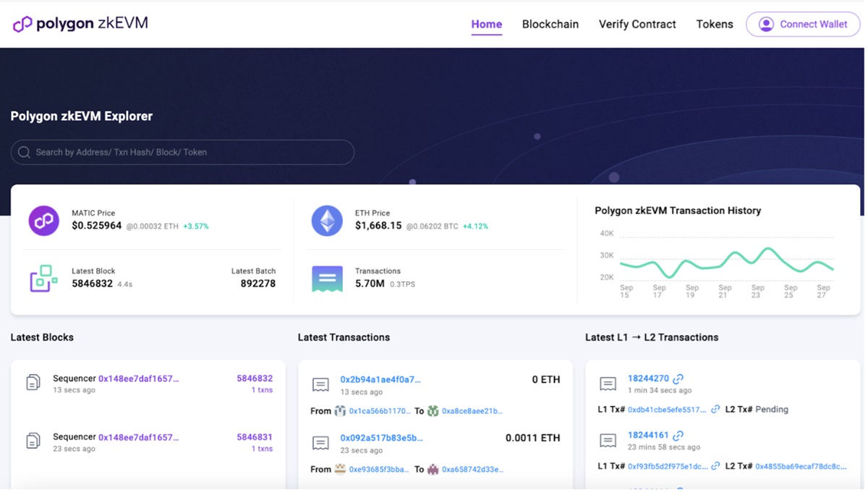868x495 pixels.
Task: Click the chain link icon after 18244161
Action: [678, 436]
